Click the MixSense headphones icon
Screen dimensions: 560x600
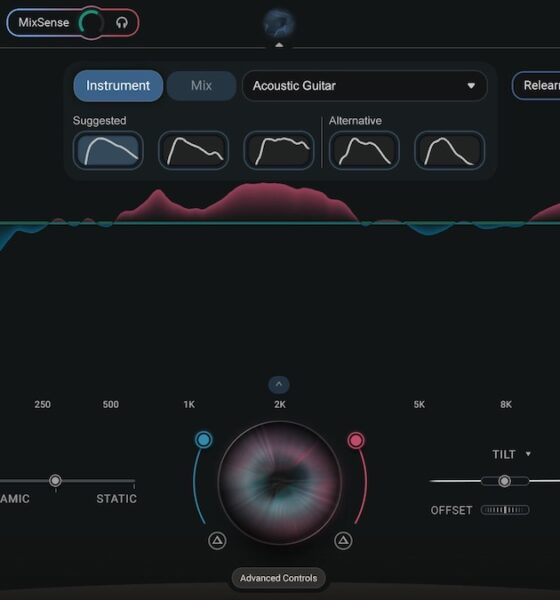[x=122, y=23]
